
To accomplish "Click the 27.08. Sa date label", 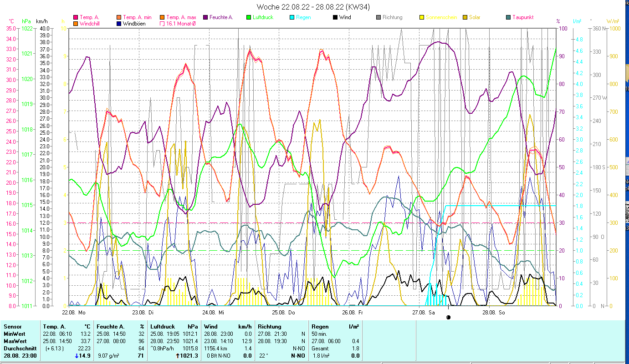I will click(x=423, y=313).
